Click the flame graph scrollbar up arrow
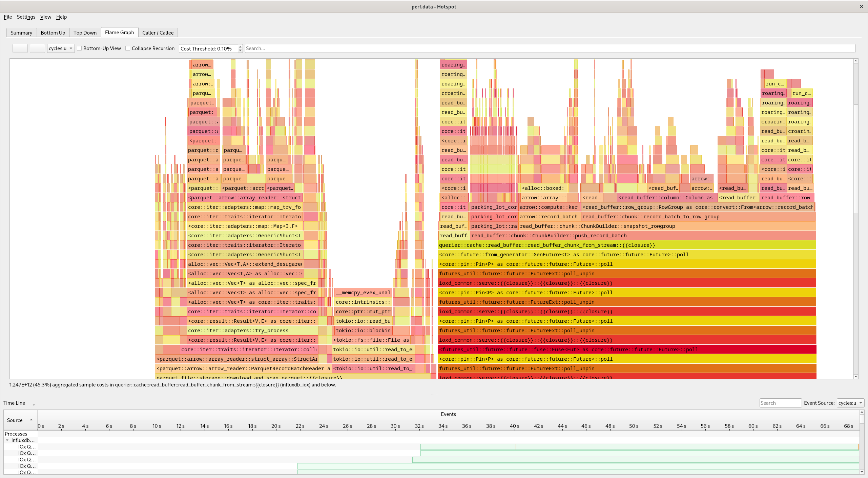868x478 pixels. (x=856, y=61)
